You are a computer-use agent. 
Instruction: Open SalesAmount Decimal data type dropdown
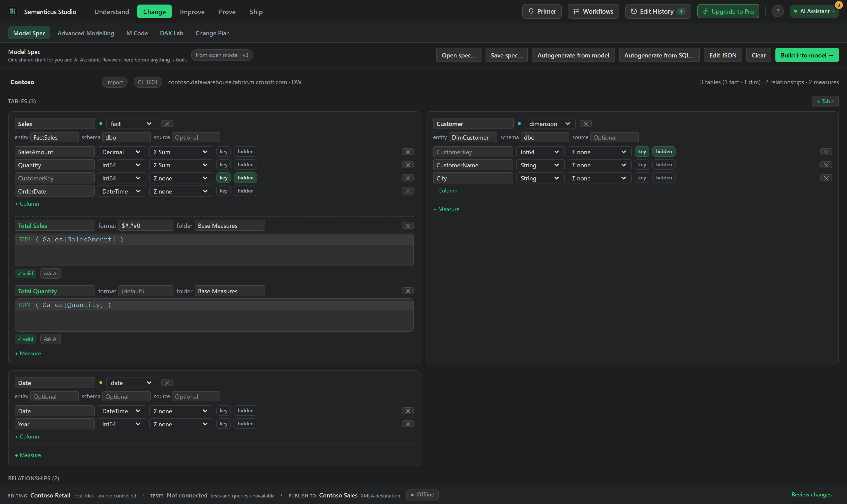click(122, 152)
